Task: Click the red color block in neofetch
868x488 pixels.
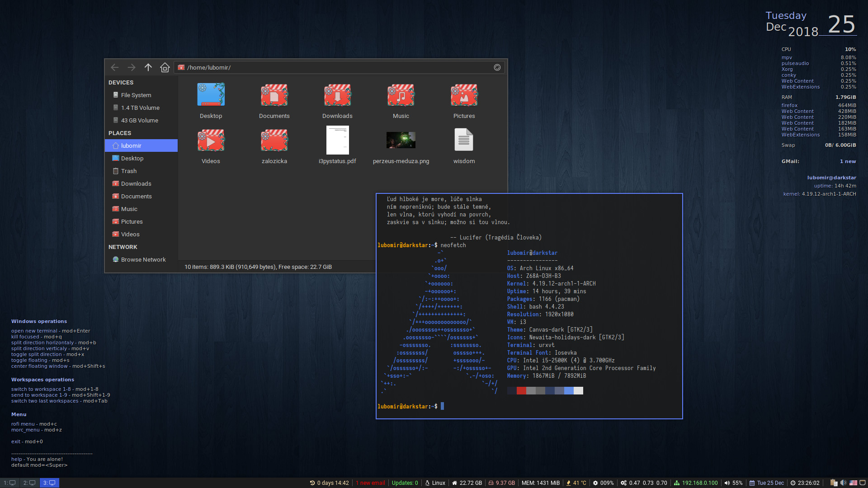Action: click(x=521, y=390)
